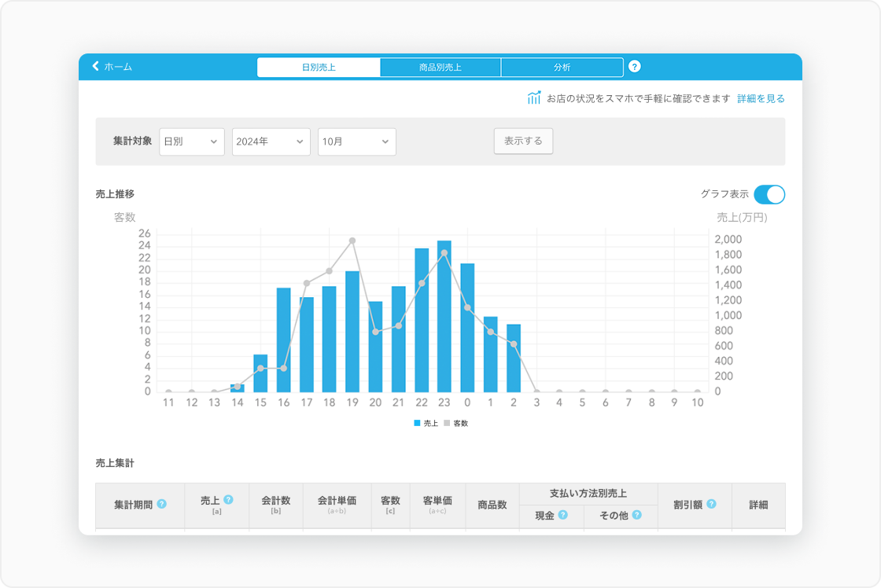Show the help tooltip for 現金
This screenshot has width=881, height=588.
562,516
